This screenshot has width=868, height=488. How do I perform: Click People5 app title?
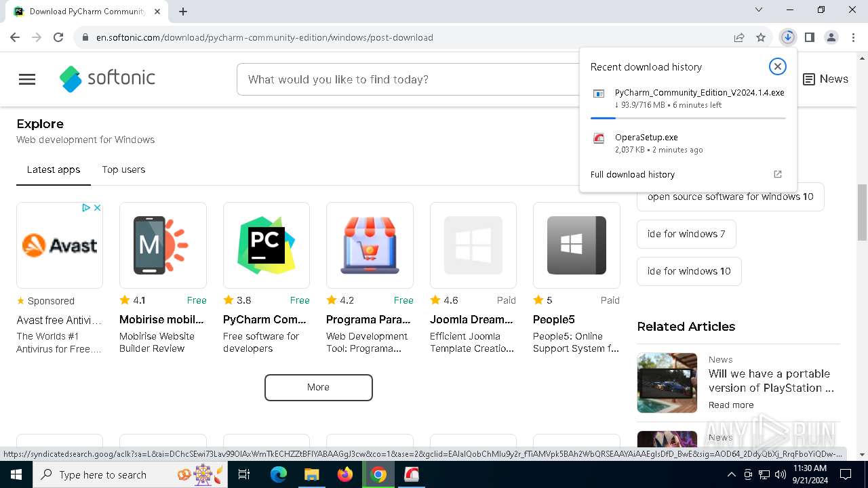point(554,319)
